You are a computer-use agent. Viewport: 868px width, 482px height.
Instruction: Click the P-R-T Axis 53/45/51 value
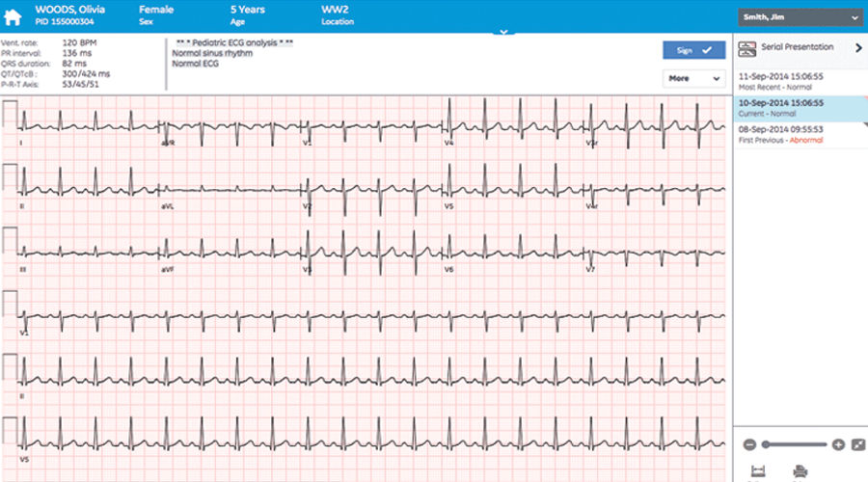coord(80,84)
